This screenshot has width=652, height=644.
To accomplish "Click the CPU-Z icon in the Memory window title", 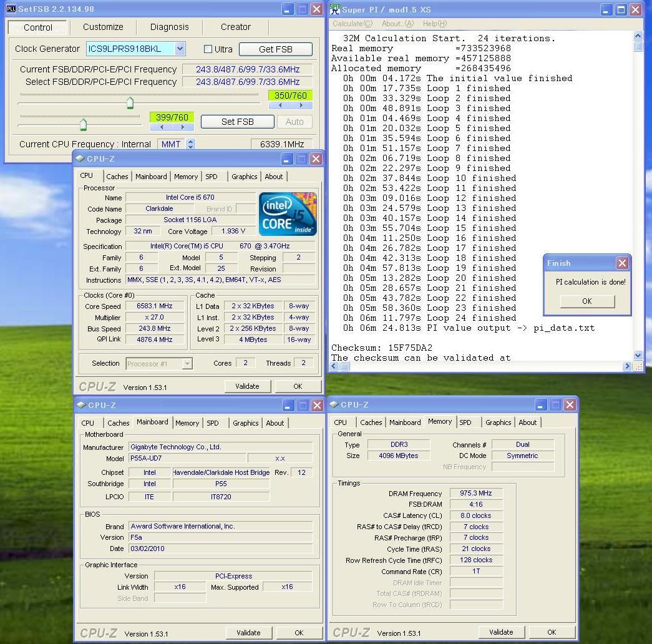I will pos(334,404).
